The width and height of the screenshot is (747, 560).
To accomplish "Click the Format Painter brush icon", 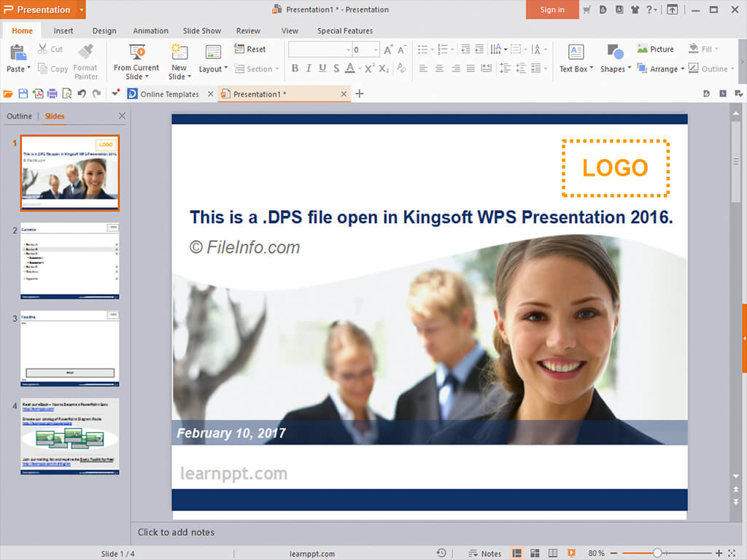I will [x=86, y=52].
